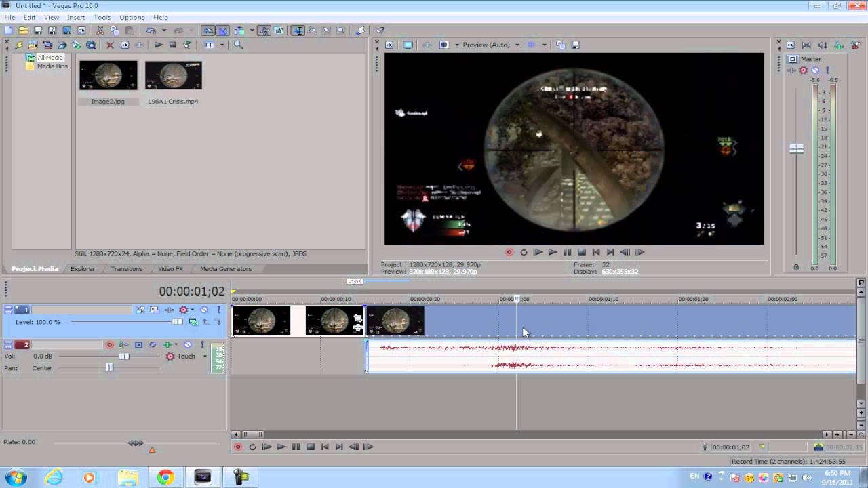Click Play From Start under video preview
Viewport: 868px width, 488px height.
point(538,252)
